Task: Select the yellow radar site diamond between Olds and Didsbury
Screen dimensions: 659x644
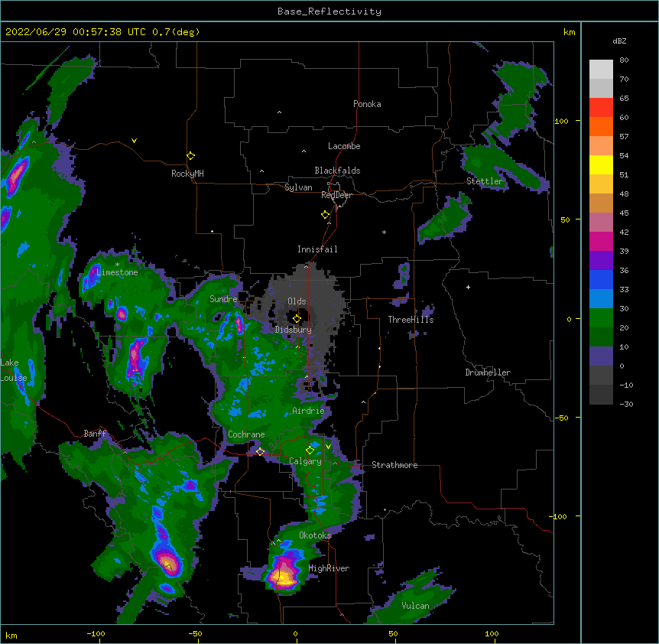Action: (x=297, y=319)
